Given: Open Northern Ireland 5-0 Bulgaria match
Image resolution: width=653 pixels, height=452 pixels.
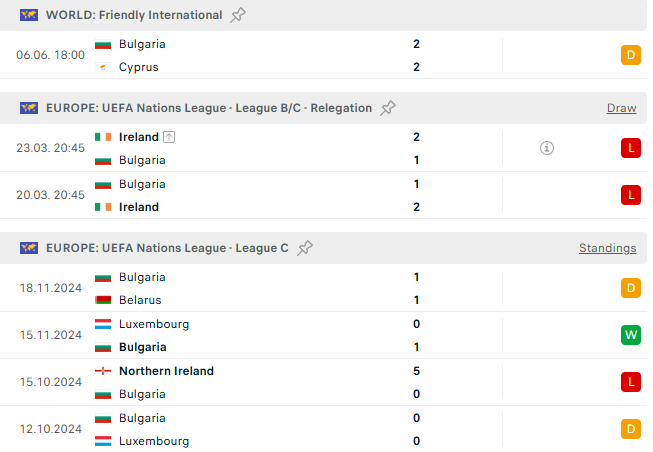Looking at the screenshot, I should (324, 382).
